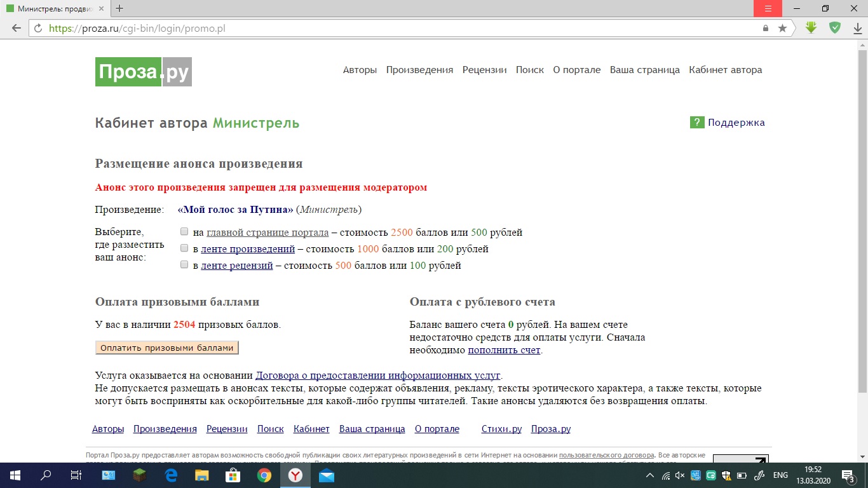This screenshot has height=488, width=868.
Task: Open the browser downloads icon
Action: click(857, 29)
